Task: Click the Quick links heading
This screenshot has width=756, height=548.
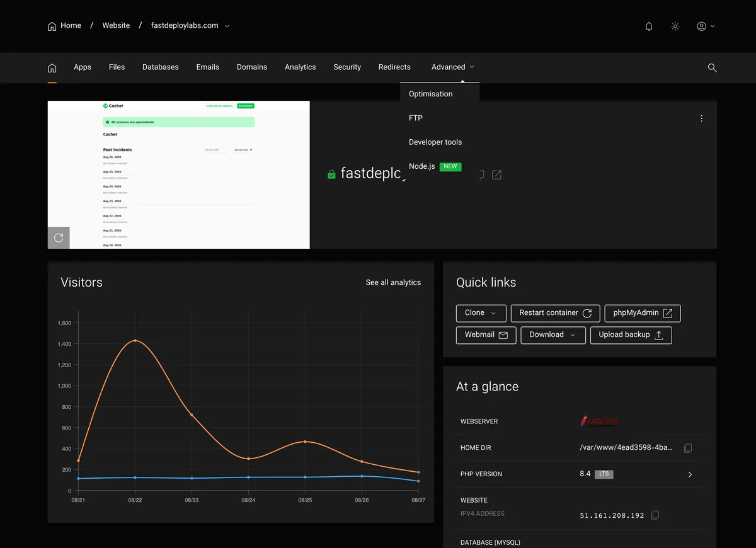Action: point(486,282)
